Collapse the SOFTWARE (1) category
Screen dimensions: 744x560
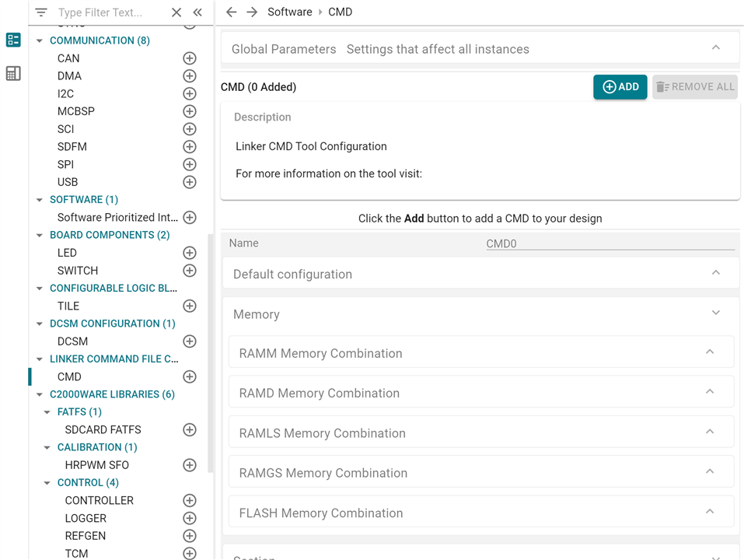point(40,200)
